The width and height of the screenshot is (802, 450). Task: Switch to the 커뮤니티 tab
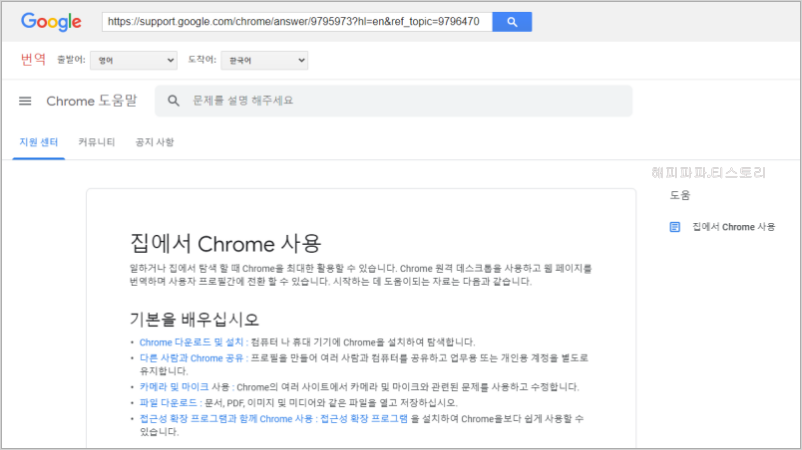pyautogui.click(x=97, y=142)
